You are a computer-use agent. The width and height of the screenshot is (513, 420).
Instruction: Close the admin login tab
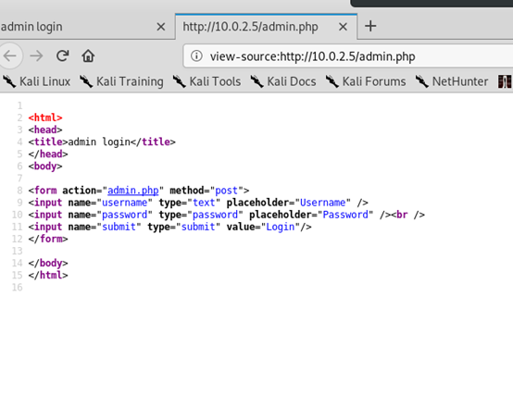[160, 27]
